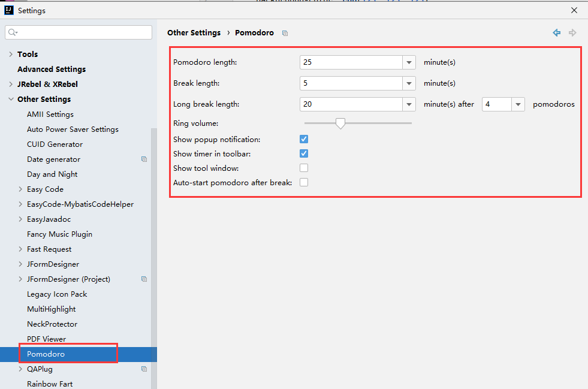Expand the JRebel & XRebel group

[x=11, y=84]
